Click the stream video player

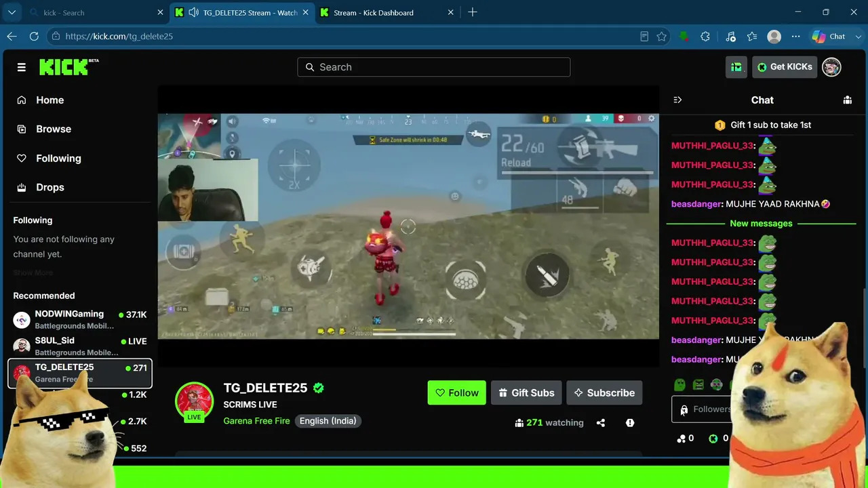tap(408, 226)
